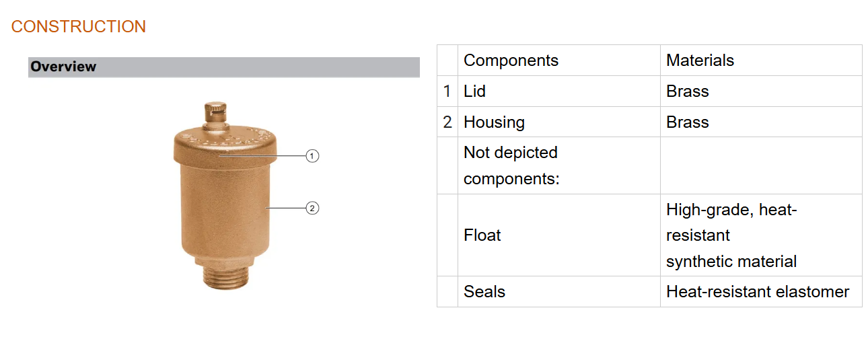
Task: Click the 'Heat-resistant elastomer' material cell
Action: point(758,292)
